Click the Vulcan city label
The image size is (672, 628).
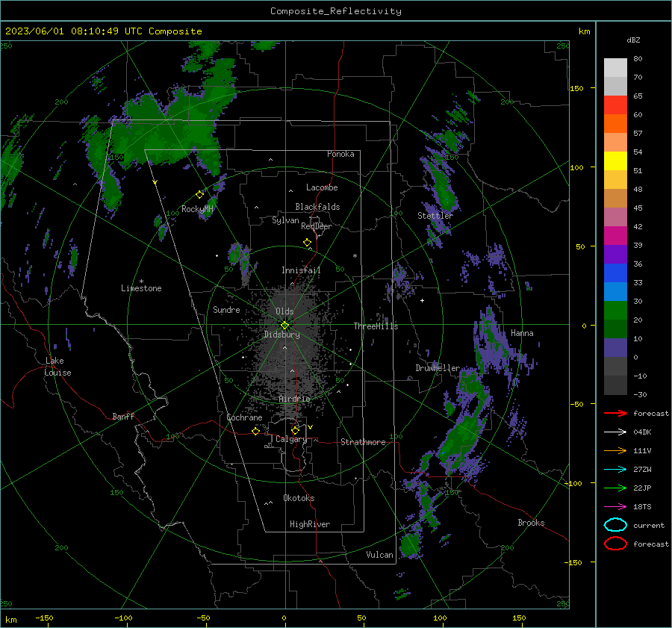[x=379, y=555]
